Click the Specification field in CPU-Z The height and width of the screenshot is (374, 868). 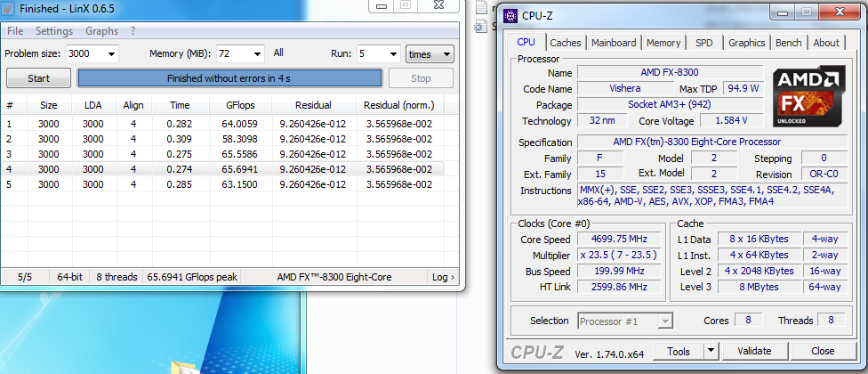coord(712,142)
